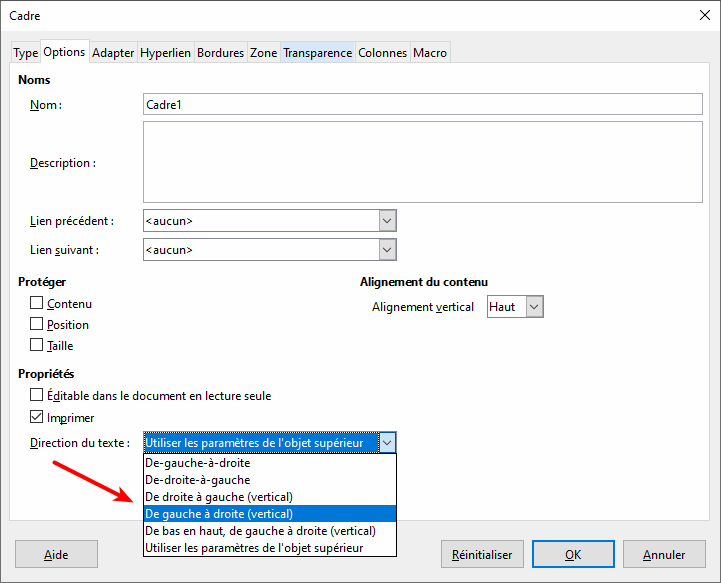The height and width of the screenshot is (583, 721).
Task: Uncheck the Imprimer checkbox
Action: pos(36,417)
